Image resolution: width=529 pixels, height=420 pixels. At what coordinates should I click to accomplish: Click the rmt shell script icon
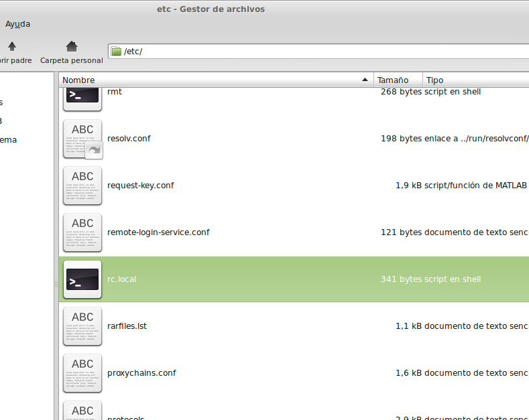coord(82,97)
